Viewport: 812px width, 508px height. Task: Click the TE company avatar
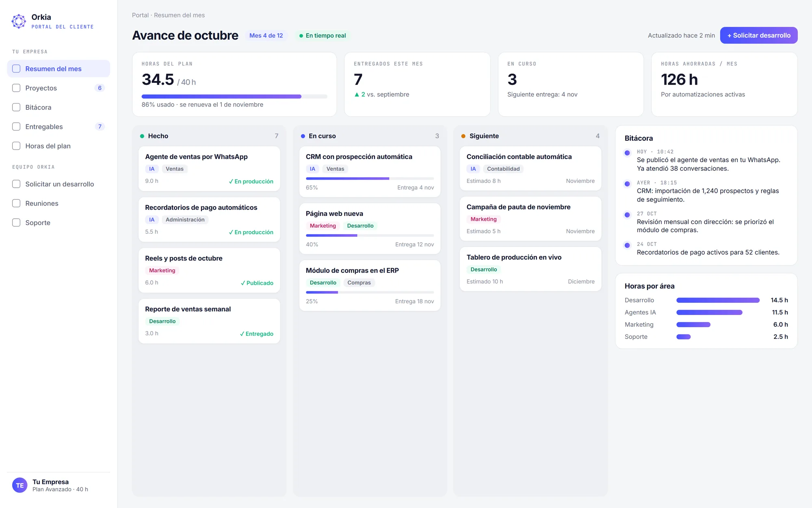(20, 485)
